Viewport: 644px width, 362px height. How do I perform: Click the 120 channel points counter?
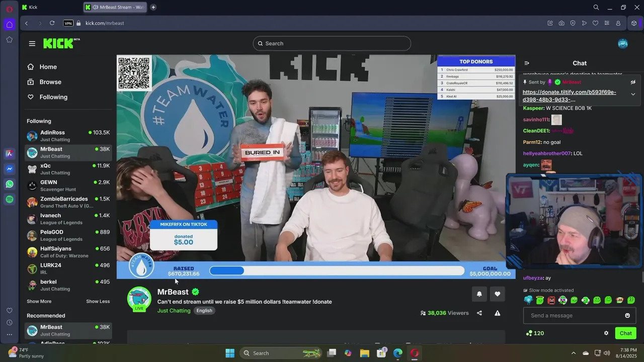pos(535,333)
